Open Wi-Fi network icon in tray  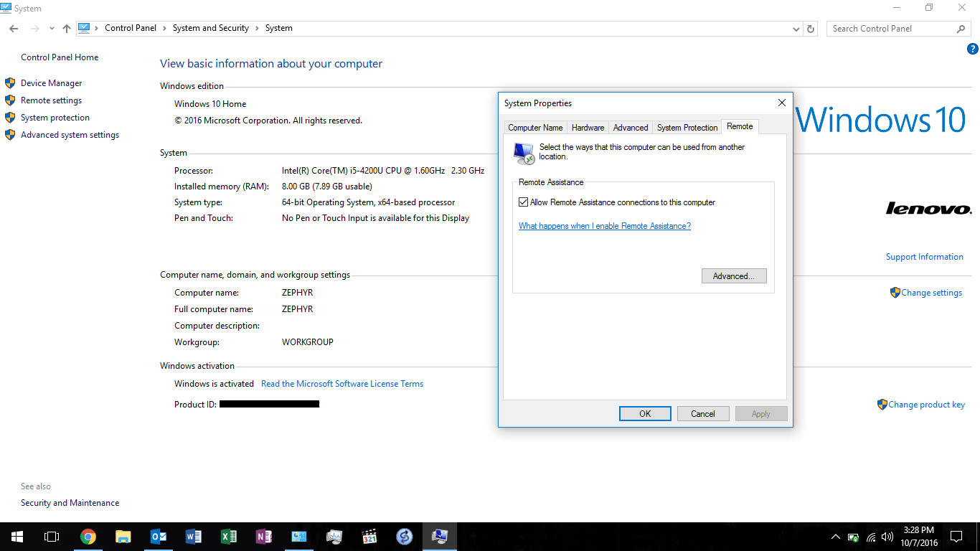point(871,537)
